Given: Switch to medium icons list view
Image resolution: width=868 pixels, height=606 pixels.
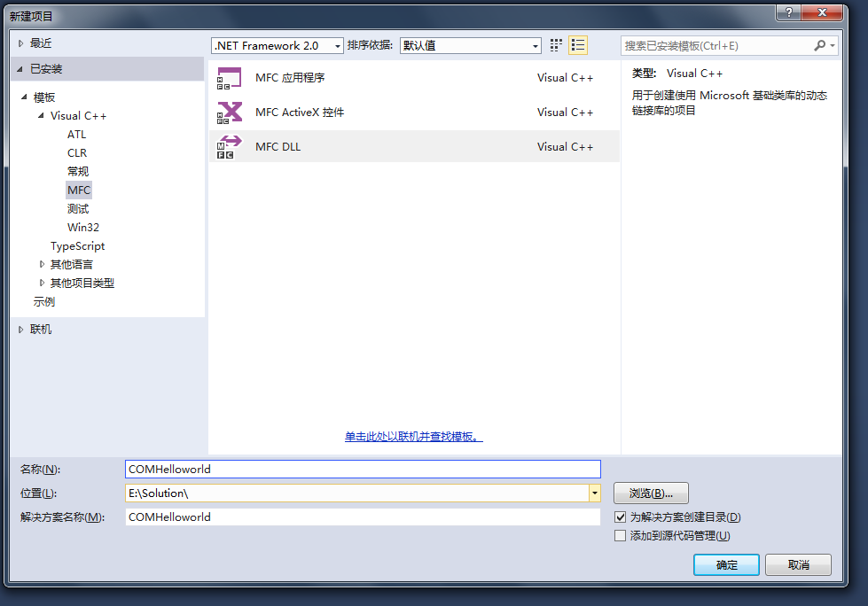Looking at the screenshot, I should click(578, 45).
